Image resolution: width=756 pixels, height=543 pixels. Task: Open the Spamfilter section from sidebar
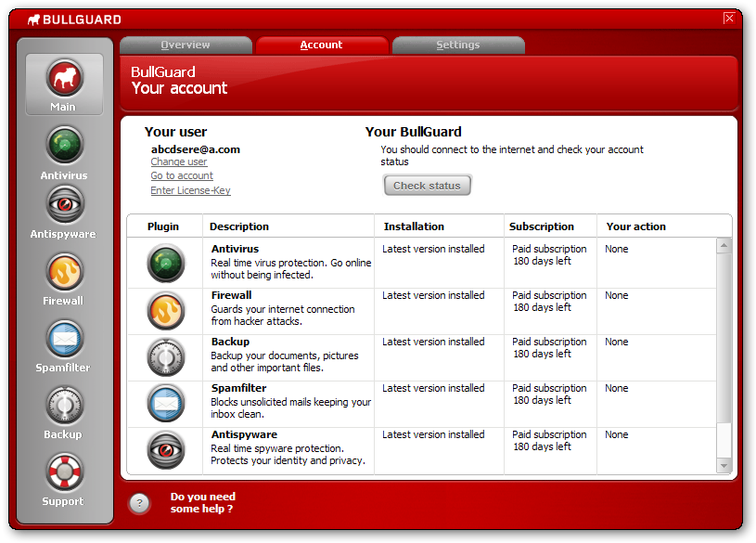63,338
